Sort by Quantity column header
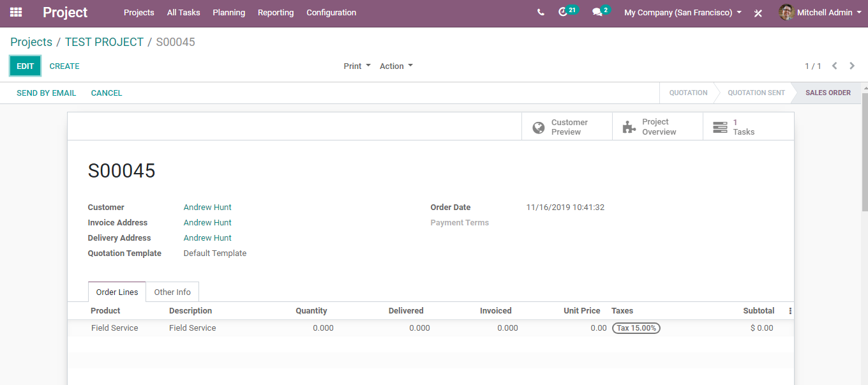The width and height of the screenshot is (868, 385). click(311, 311)
